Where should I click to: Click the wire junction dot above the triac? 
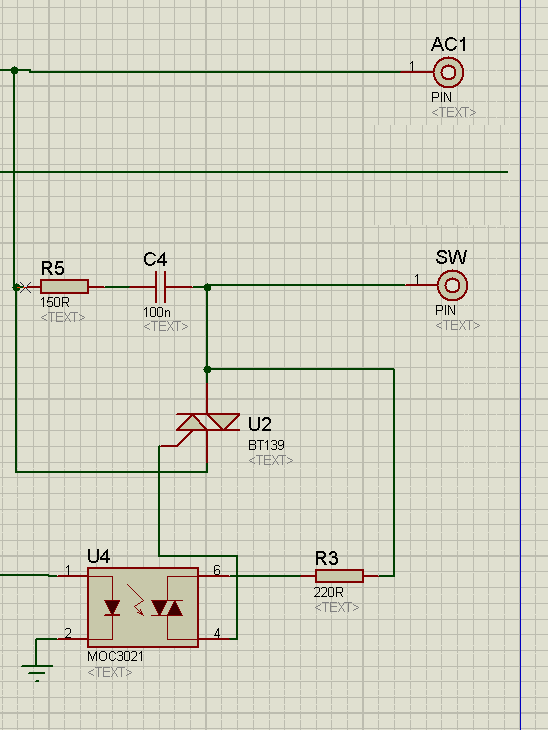(208, 370)
